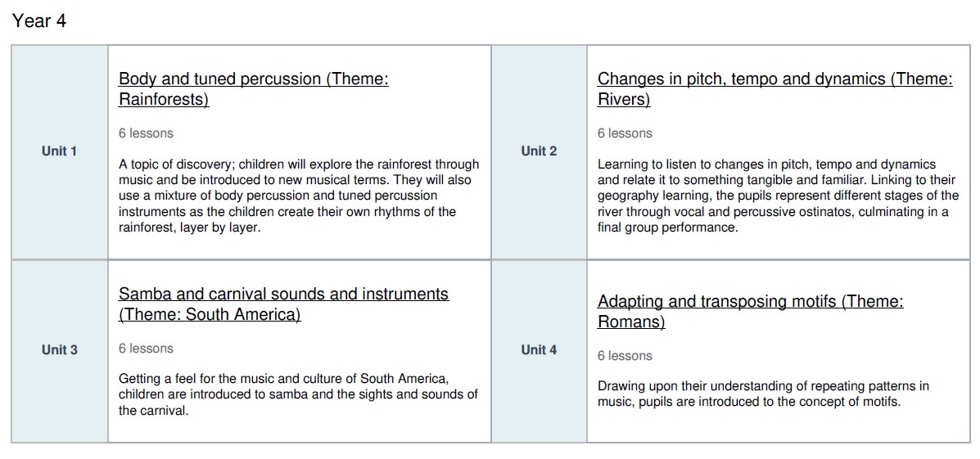Click the rainforest 'topic of discovery' description
The height and width of the screenshot is (459, 980).
298,196
